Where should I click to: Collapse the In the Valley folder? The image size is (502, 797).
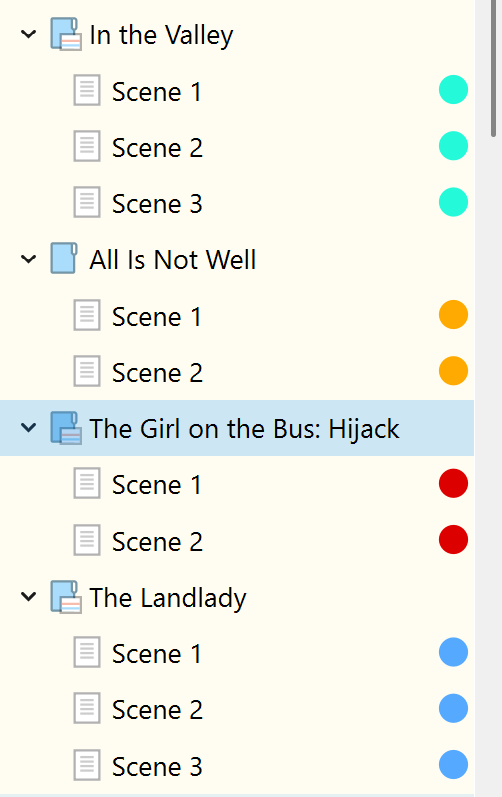(x=28, y=34)
